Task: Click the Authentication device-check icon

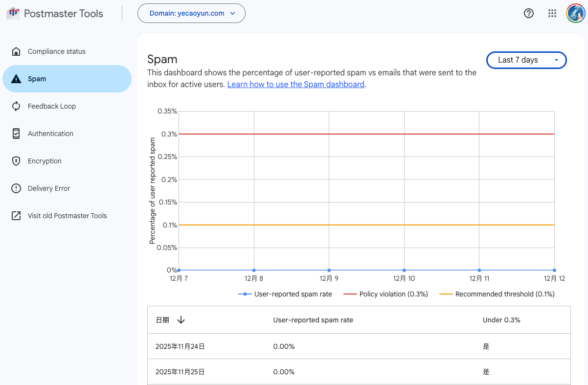Action: (16, 134)
